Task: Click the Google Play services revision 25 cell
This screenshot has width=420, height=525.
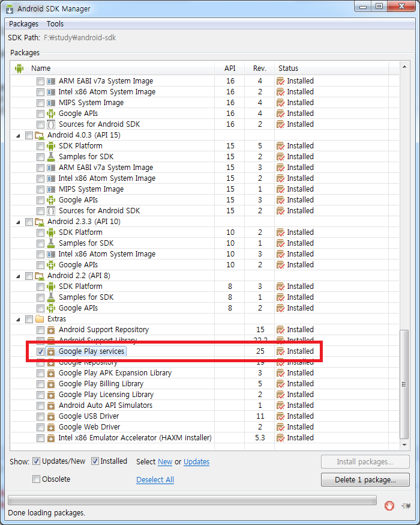Action: coord(260,351)
